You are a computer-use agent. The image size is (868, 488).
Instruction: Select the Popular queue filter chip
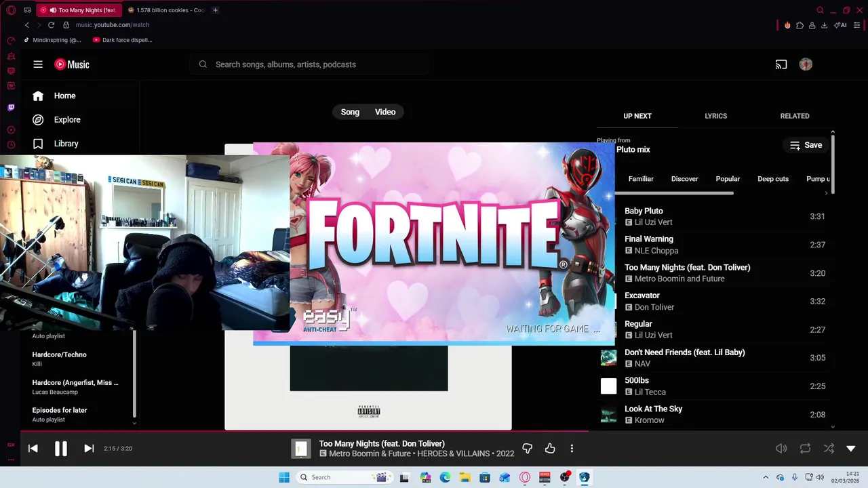(728, 179)
